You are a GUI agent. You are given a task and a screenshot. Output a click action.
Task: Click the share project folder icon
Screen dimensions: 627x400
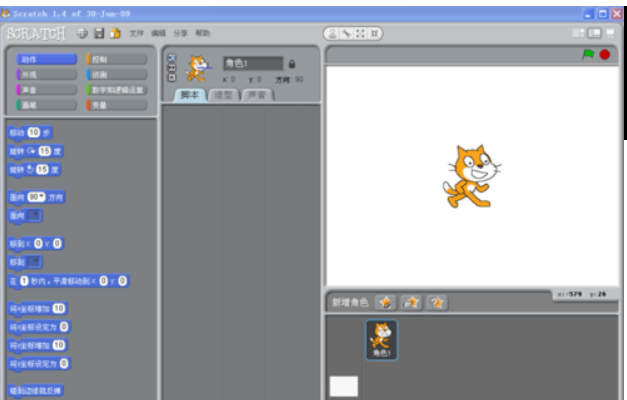click(x=116, y=33)
